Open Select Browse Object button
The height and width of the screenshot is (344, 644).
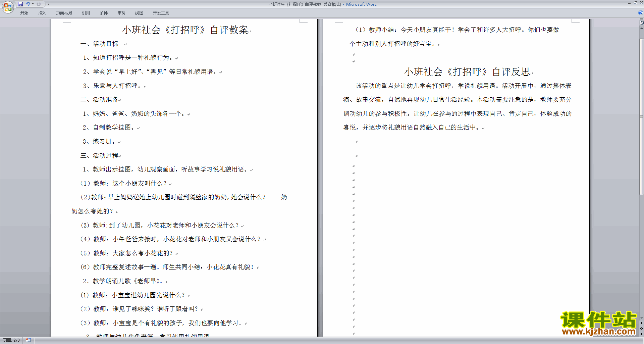tap(641, 329)
